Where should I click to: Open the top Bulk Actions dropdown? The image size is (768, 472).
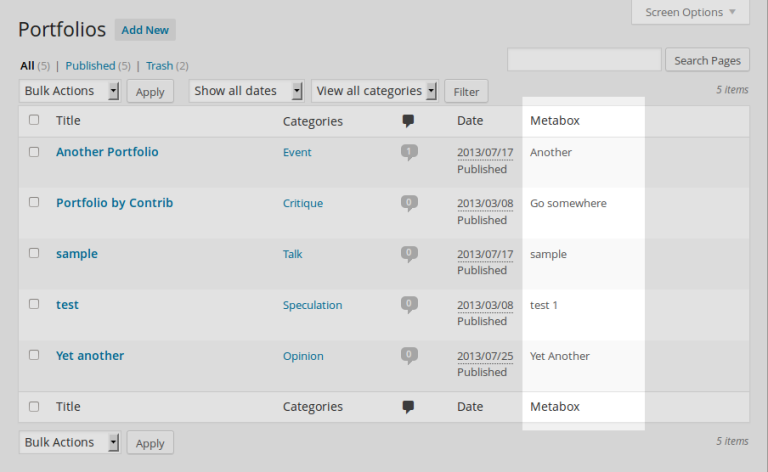point(70,91)
